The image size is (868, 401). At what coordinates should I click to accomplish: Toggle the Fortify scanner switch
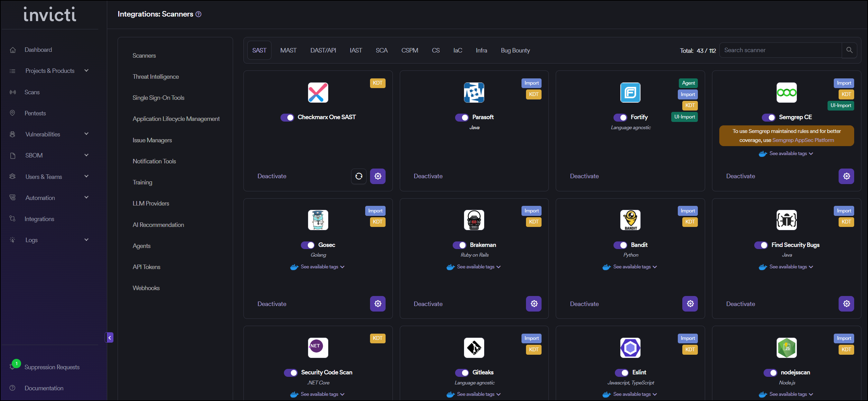point(620,117)
